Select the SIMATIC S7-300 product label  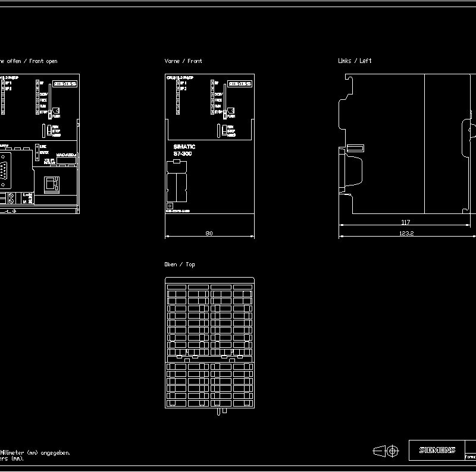click(183, 151)
